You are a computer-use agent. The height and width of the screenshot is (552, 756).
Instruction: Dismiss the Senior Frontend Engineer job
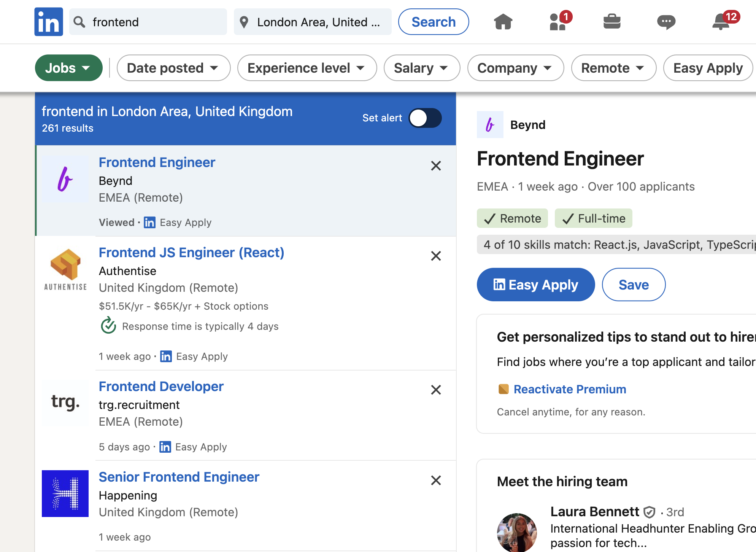pos(436,480)
